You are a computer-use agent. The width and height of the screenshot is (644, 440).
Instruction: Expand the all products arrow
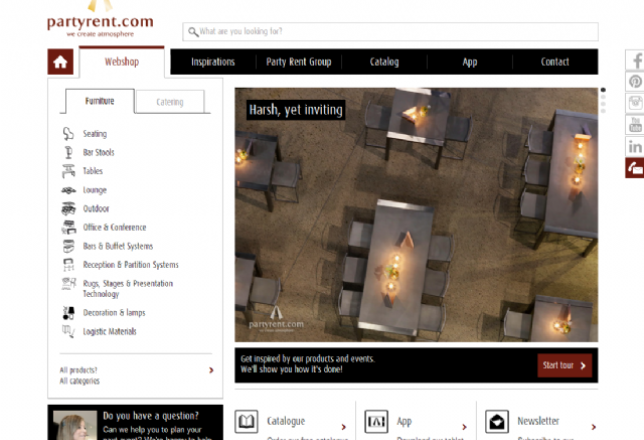211,370
